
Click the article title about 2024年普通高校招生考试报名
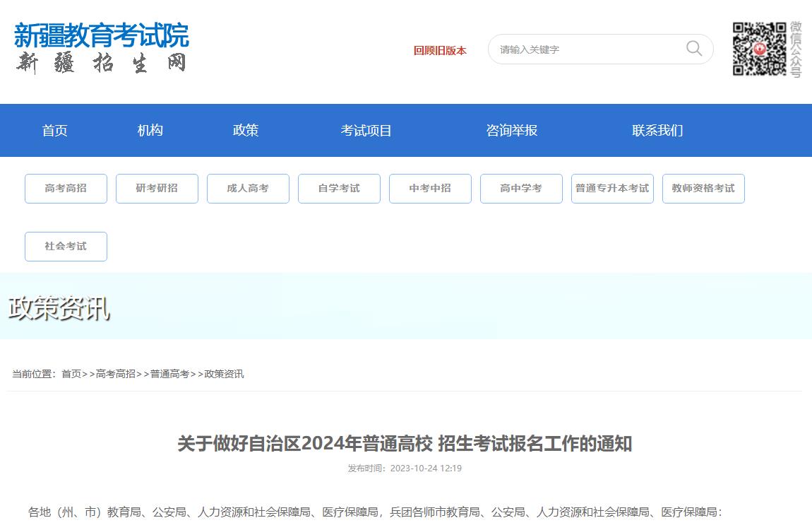tap(405, 444)
